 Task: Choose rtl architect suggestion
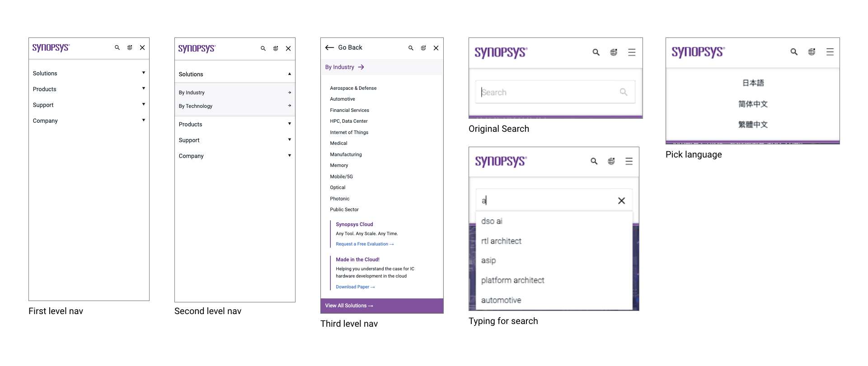(x=501, y=241)
